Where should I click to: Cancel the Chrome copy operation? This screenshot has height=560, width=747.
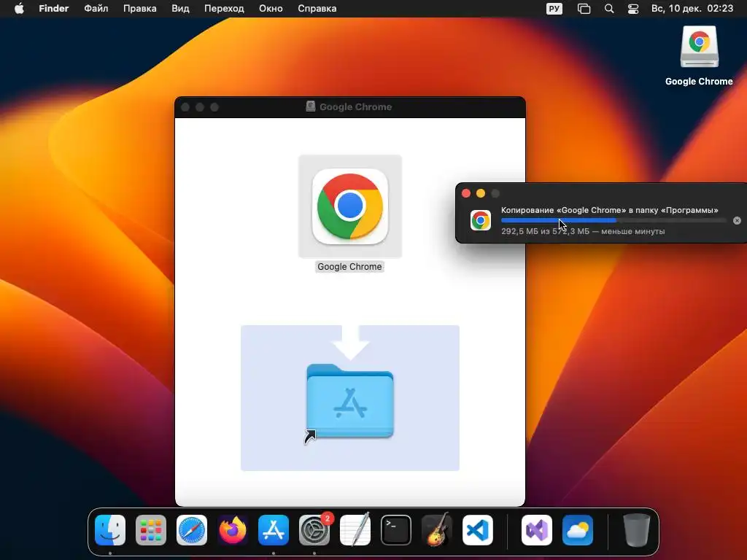point(737,220)
